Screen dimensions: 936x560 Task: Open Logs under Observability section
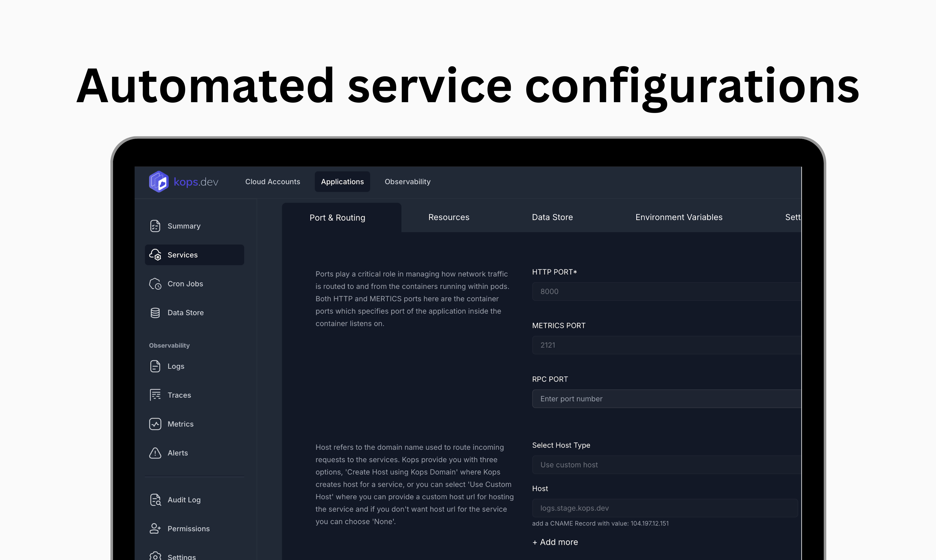point(194,366)
